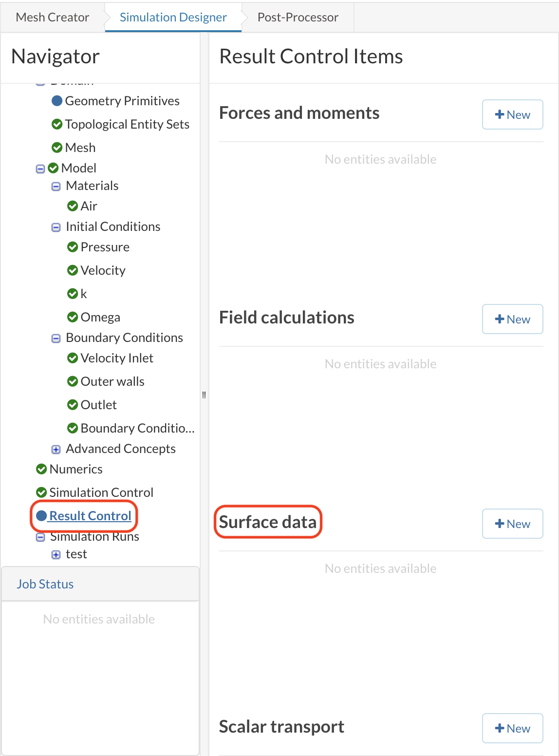The image size is (559, 756).
Task: Collapse the Boundary Conditions node
Action: pos(56,339)
